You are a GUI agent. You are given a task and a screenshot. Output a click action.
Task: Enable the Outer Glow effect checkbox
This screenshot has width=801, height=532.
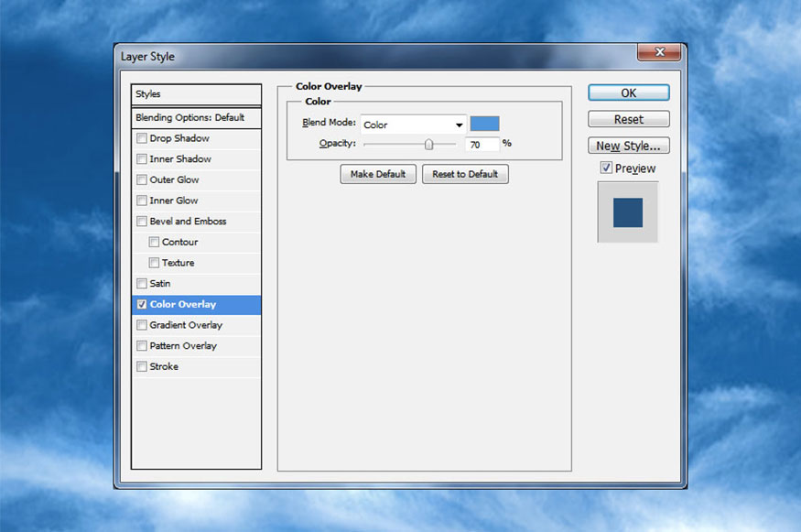click(142, 179)
